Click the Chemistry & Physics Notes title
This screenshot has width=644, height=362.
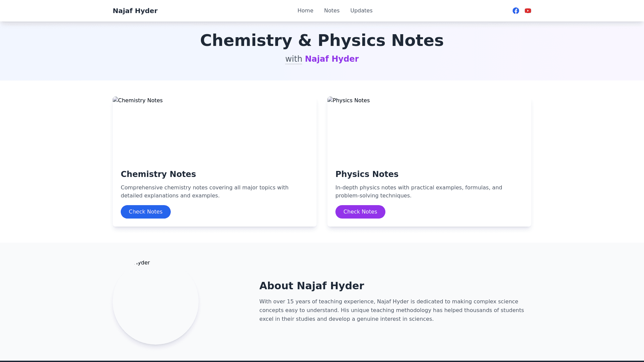(322, 40)
